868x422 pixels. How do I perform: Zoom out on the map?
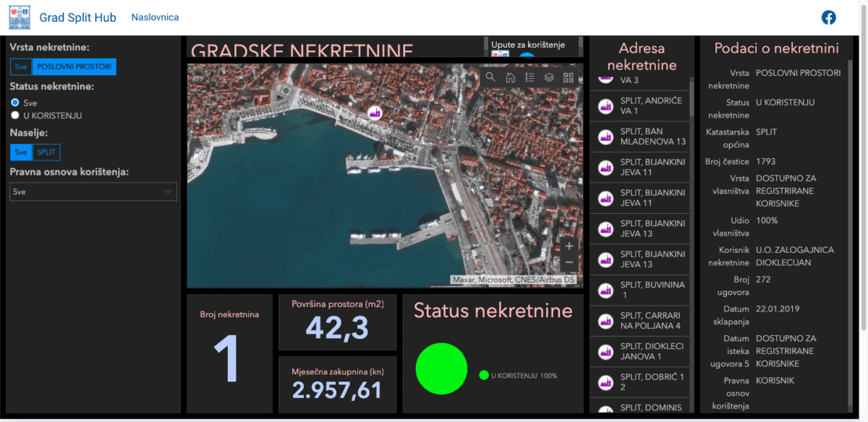coord(569,262)
